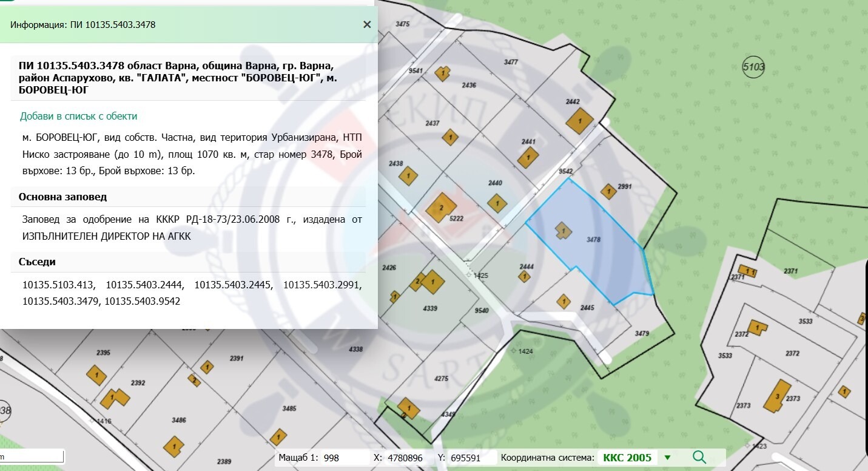The image size is (868, 471).
Task: Click the magnifier search icon in coordinate bar
Action: 699,458
